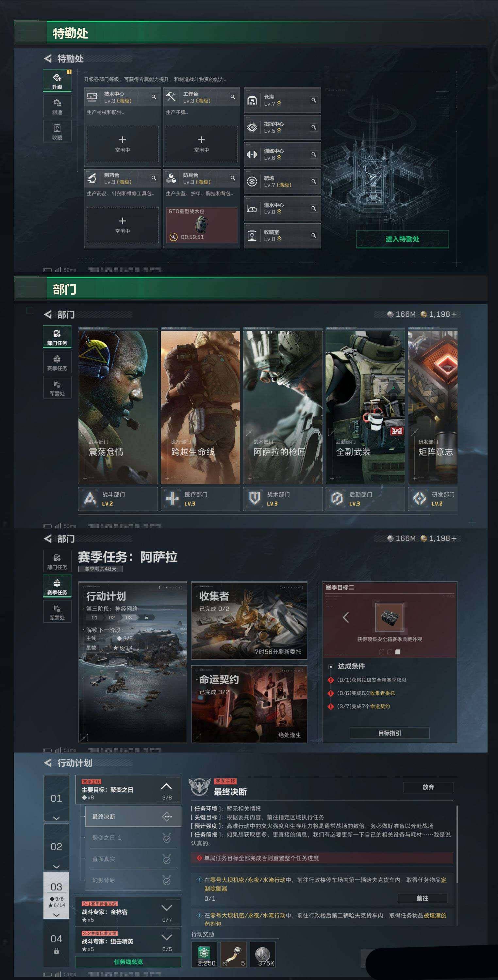Click the 放弃 abandon button

(428, 787)
